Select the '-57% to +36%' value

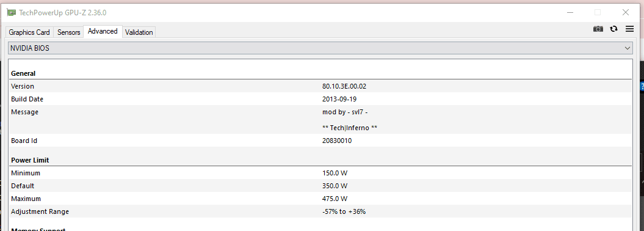click(x=344, y=211)
